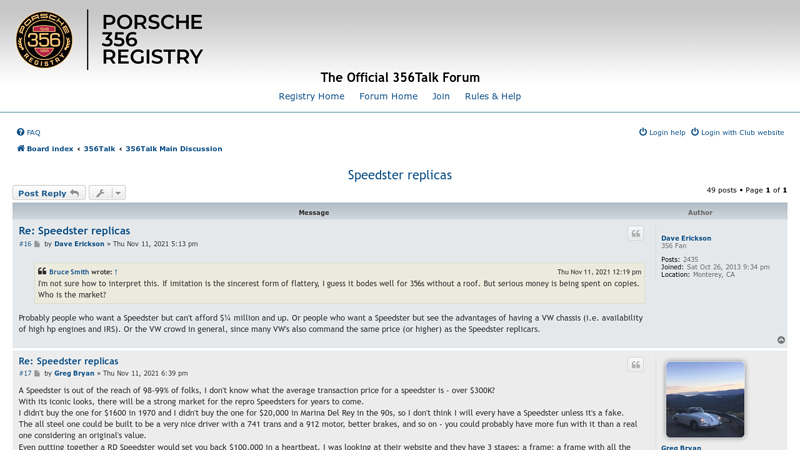Navigate to 356Talk breadcrumb
The height and width of the screenshot is (450, 800).
pyautogui.click(x=99, y=149)
